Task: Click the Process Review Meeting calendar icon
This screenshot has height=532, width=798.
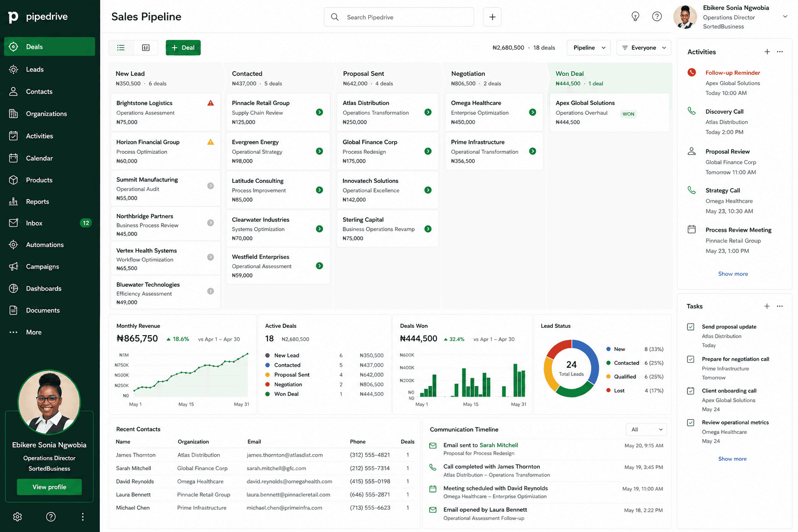Action: (691, 229)
